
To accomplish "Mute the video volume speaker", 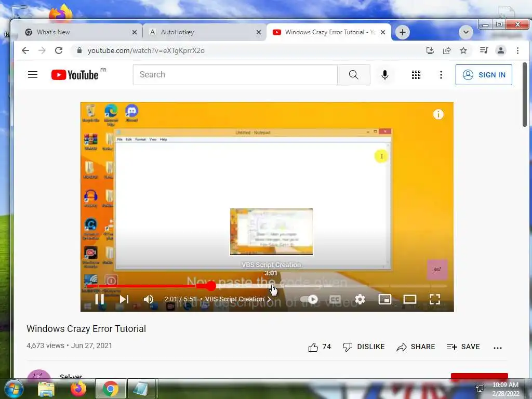I will 149,299.
